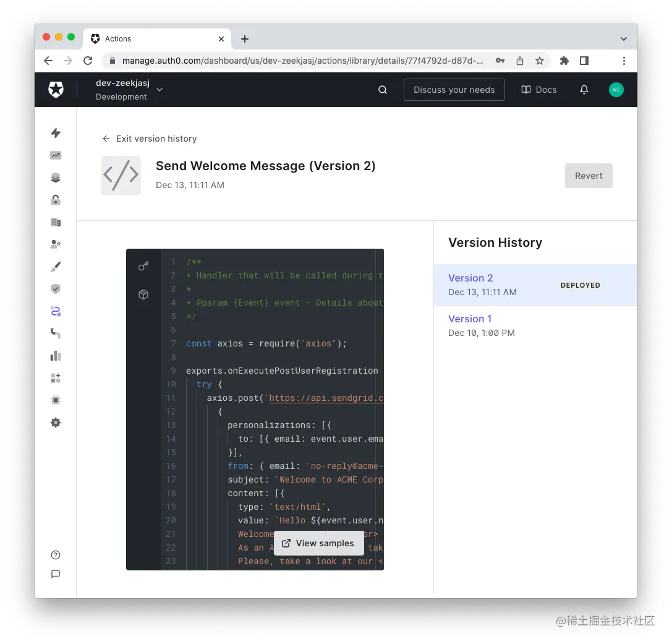Image resolution: width=672 pixels, height=644 pixels.
Task: Open the Activity trend chart icon
Action: (56, 155)
